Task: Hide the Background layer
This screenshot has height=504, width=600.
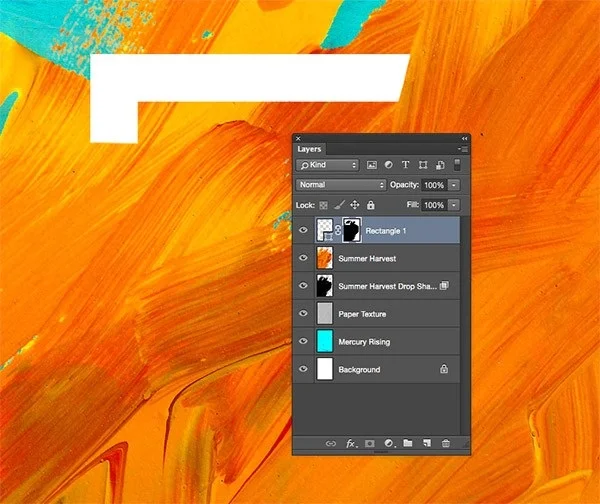Action: click(x=303, y=369)
